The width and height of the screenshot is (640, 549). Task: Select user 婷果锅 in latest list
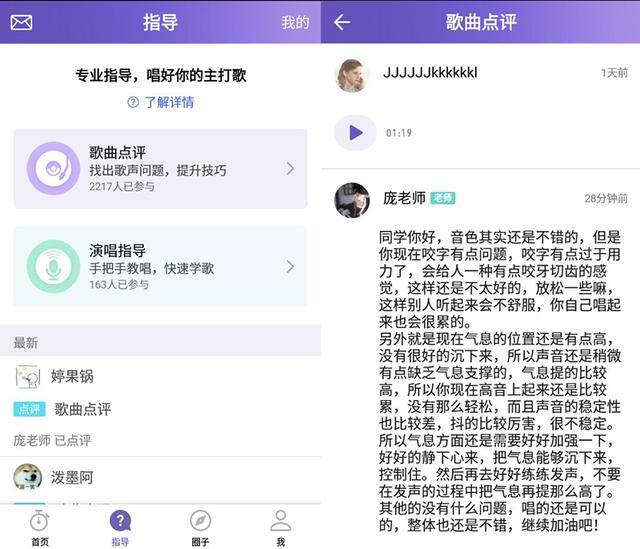[72, 376]
